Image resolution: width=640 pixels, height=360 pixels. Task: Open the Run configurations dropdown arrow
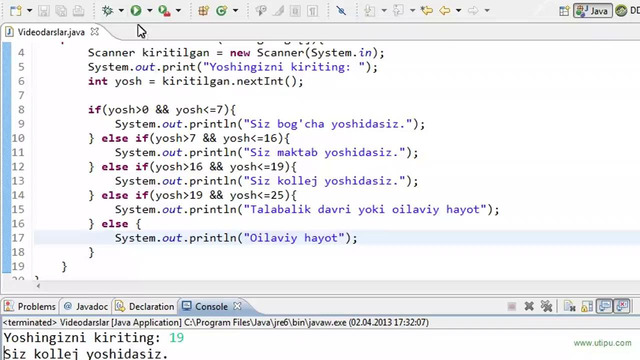[x=150, y=11]
